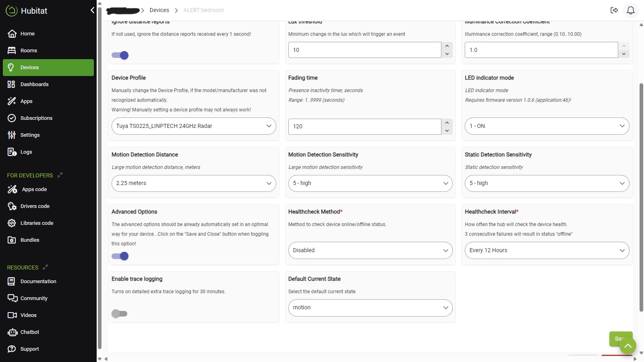Screen dimensions: 644x362
Task: Click the Logs document icon
Action: click(12, 152)
